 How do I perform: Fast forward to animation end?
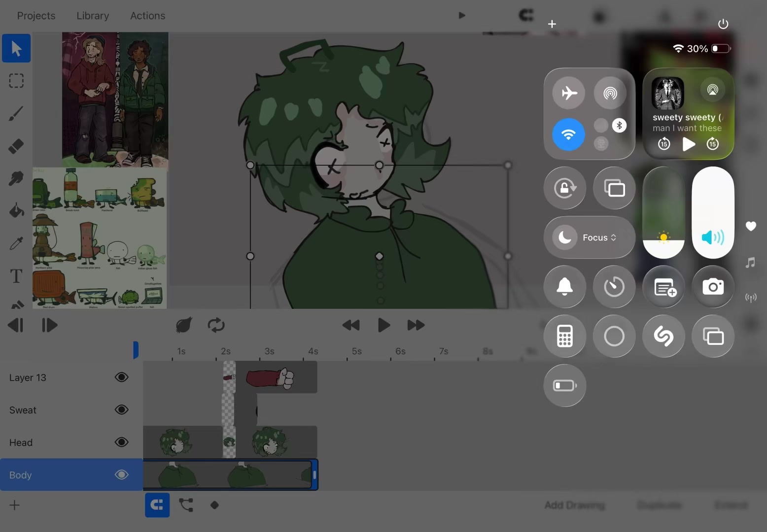click(x=416, y=325)
